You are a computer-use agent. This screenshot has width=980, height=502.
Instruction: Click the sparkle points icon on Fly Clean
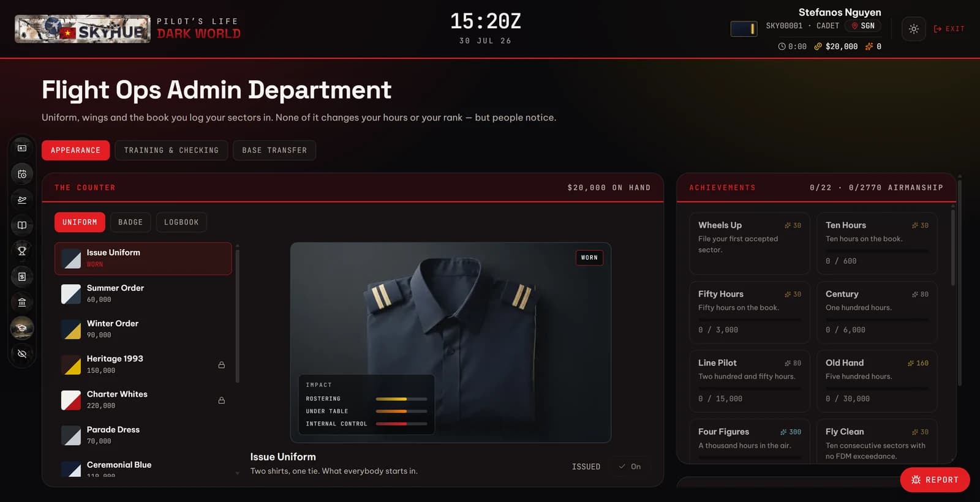point(915,432)
